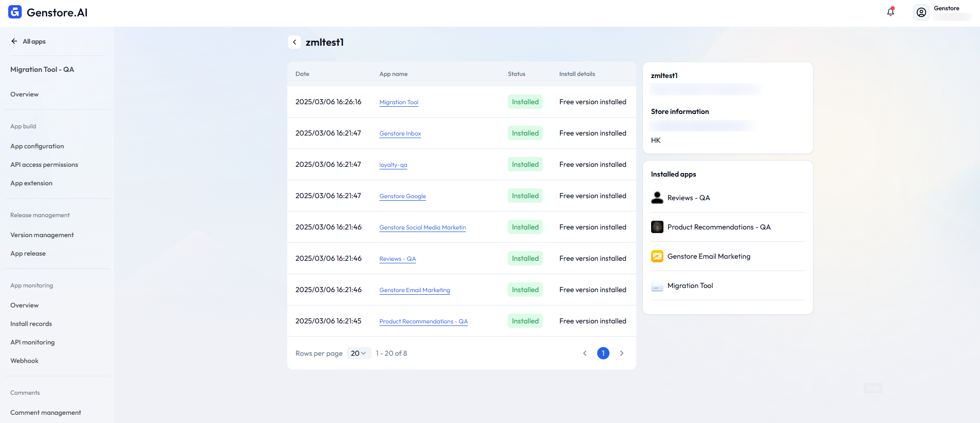Click Product Recommendations - QA in Installed apps

click(719, 227)
